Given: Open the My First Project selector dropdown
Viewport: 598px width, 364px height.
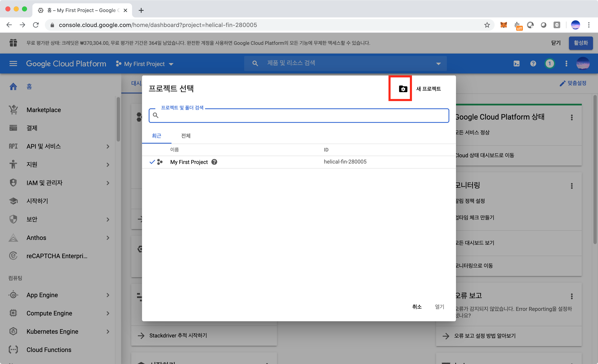Looking at the screenshot, I should [x=145, y=64].
